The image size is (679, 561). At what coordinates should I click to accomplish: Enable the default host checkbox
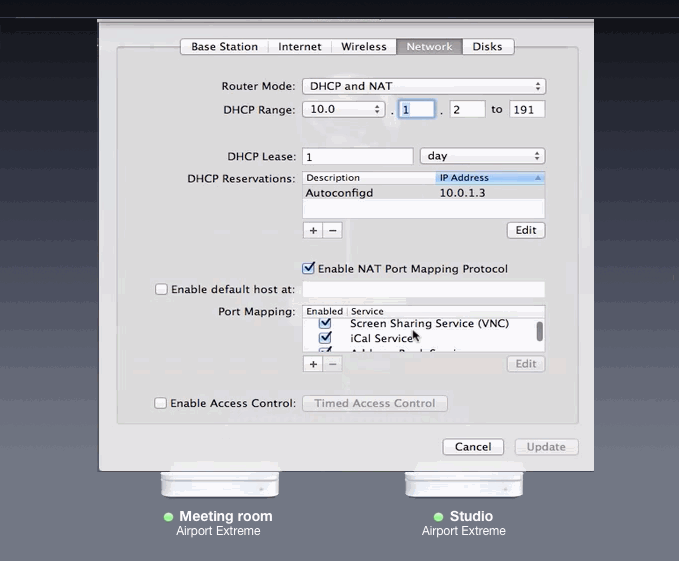161,289
